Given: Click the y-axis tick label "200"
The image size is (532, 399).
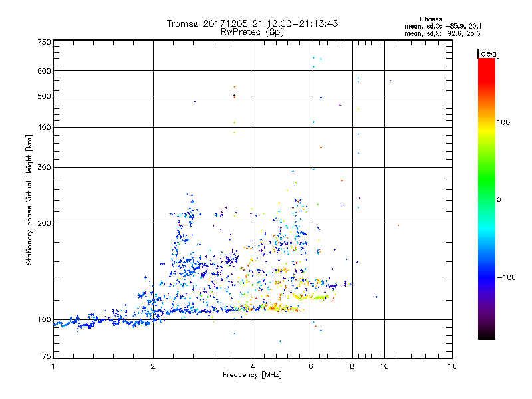Looking at the screenshot, I should [44, 223].
